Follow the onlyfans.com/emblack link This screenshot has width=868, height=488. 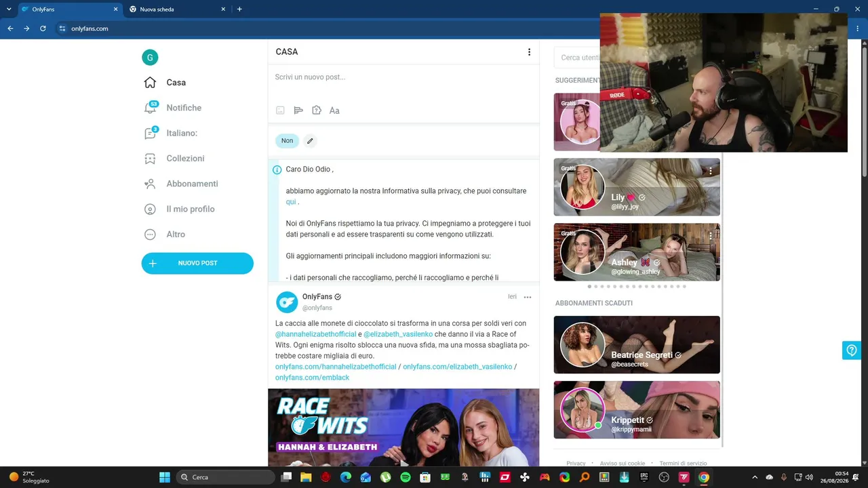coord(312,378)
